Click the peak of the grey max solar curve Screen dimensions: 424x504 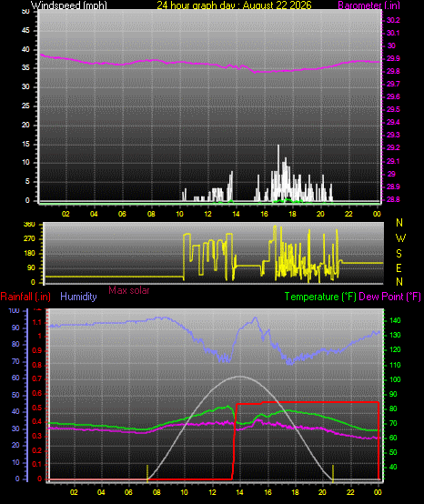(239, 377)
